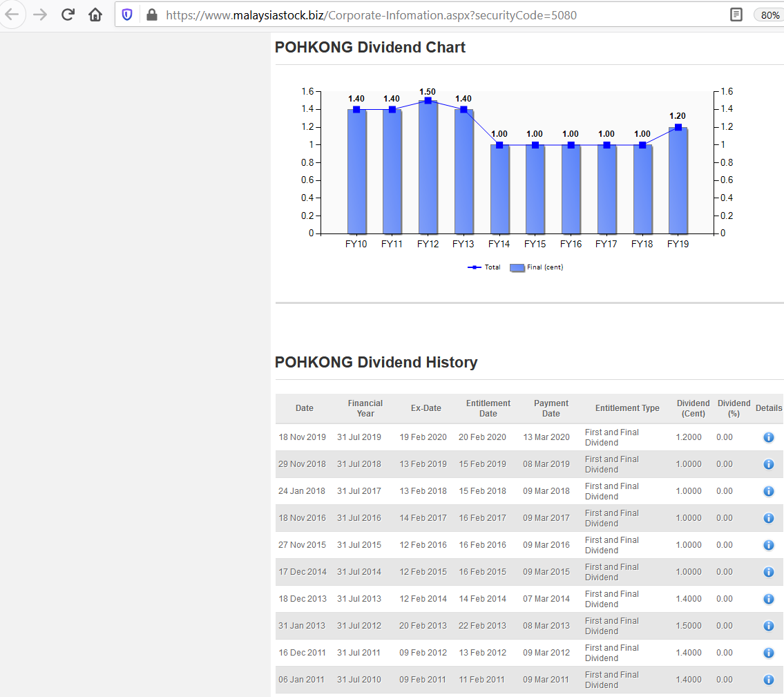
Task: Toggle reader view icon in address bar
Action: point(736,15)
